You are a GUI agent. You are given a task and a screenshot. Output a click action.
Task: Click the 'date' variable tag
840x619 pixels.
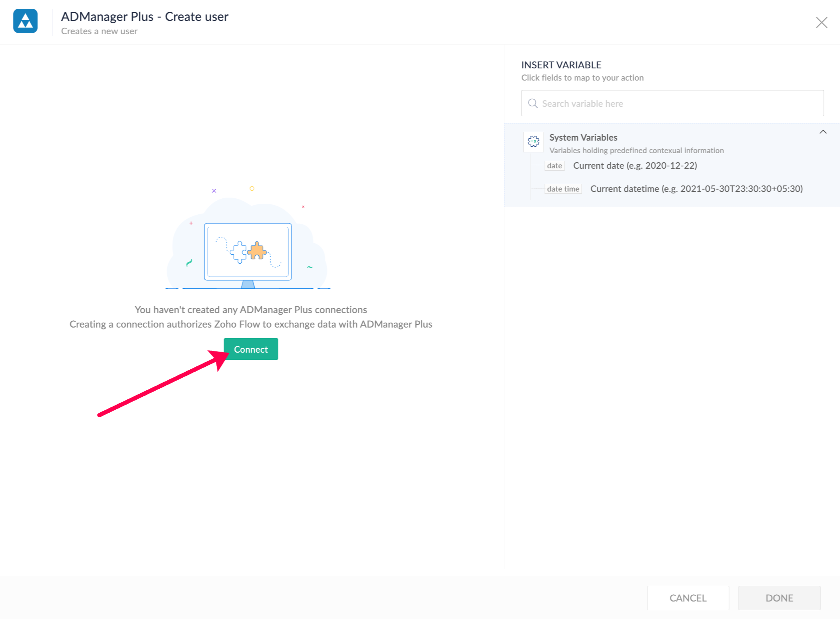tap(554, 166)
